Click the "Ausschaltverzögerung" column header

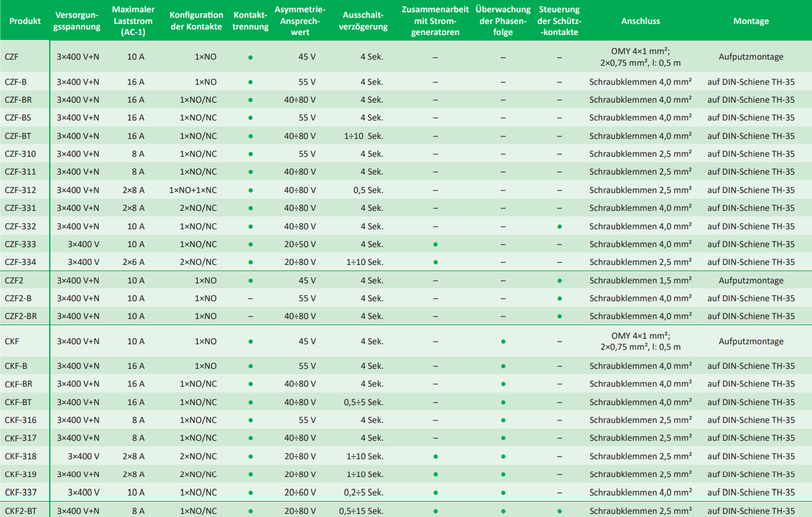coord(363,21)
